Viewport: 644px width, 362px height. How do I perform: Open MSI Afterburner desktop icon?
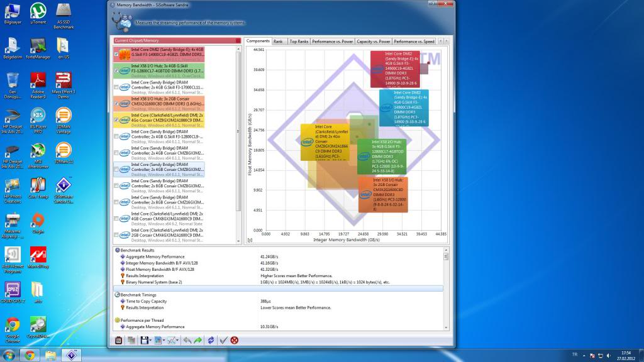tap(38, 156)
